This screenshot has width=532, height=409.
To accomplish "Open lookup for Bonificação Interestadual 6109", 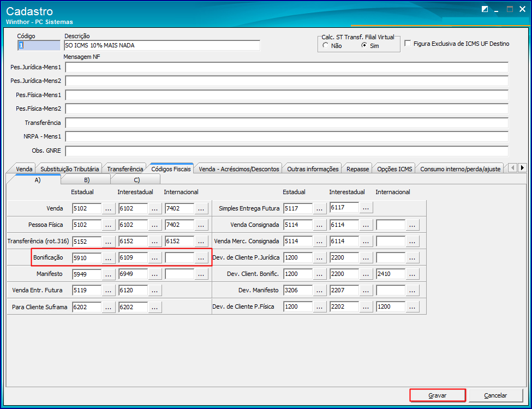I will coord(155,258).
